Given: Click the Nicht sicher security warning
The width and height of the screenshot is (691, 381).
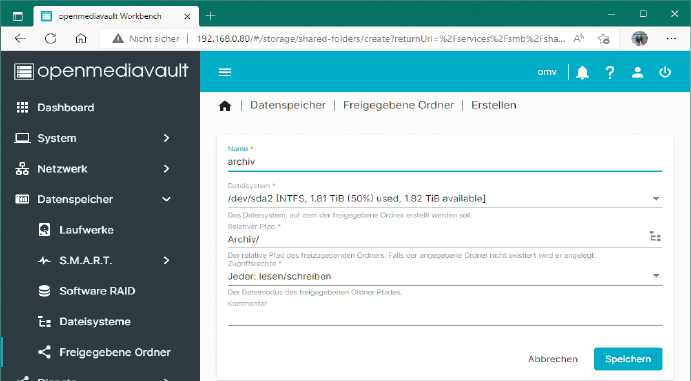Looking at the screenshot, I should click(x=146, y=39).
